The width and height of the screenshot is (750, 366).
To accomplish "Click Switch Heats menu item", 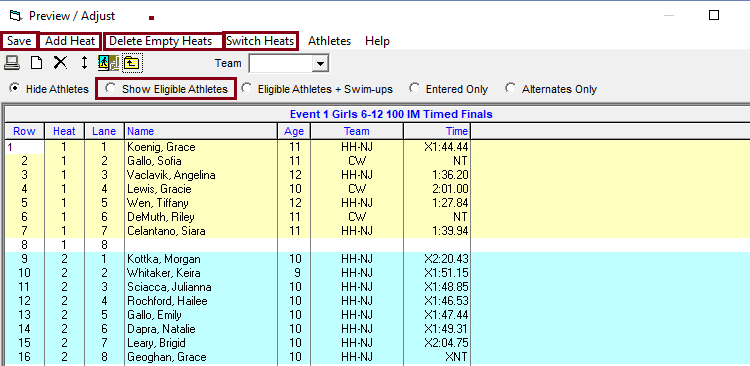I will [x=260, y=41].
